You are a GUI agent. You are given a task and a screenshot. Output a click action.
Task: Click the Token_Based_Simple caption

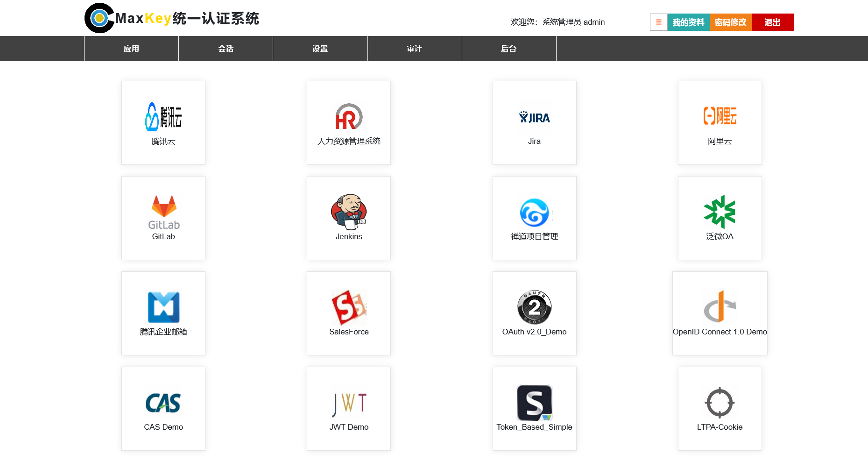pos(534,427)
